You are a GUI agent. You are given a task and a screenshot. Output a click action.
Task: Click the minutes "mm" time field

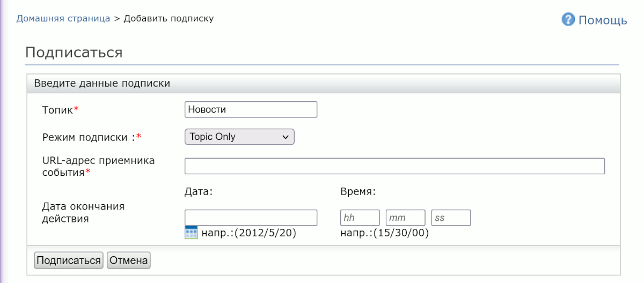pos(405,218)
